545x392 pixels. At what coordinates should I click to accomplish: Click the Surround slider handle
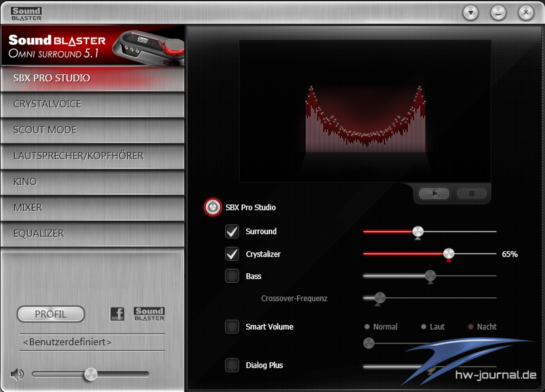point(418,232)
